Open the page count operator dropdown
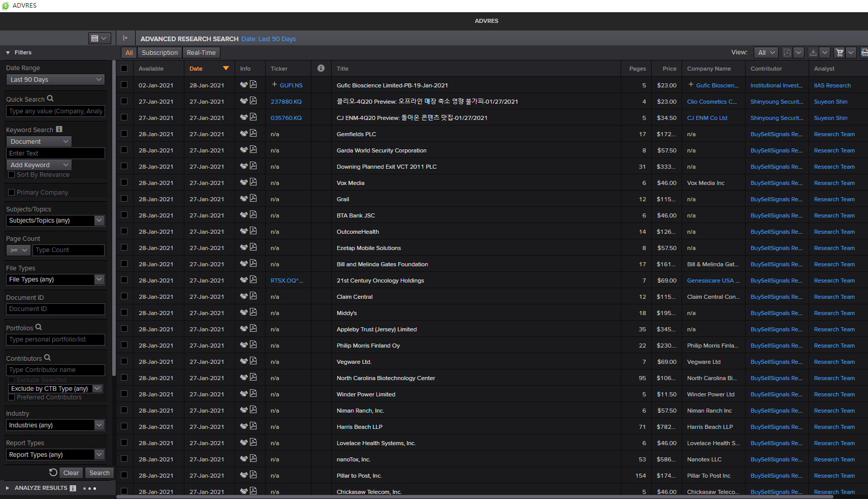Screen dimensions: 868x499 18,250
